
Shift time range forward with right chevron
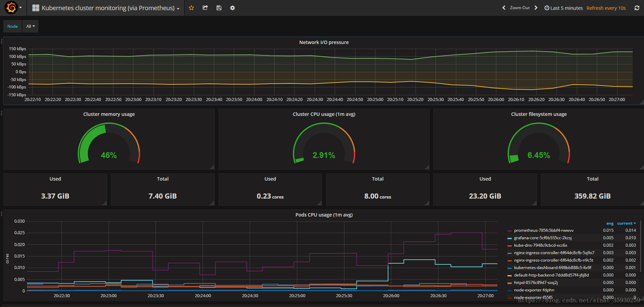[536, 8]
